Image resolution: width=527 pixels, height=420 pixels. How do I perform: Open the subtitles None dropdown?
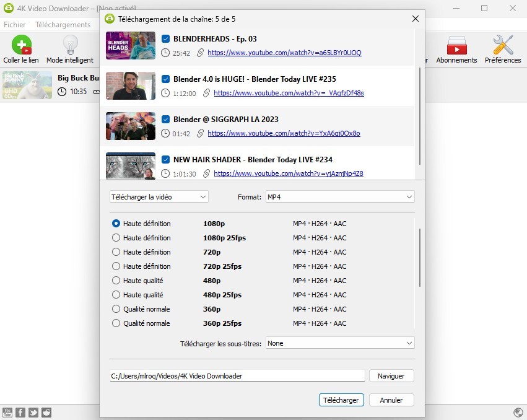[x=339, y=343]
